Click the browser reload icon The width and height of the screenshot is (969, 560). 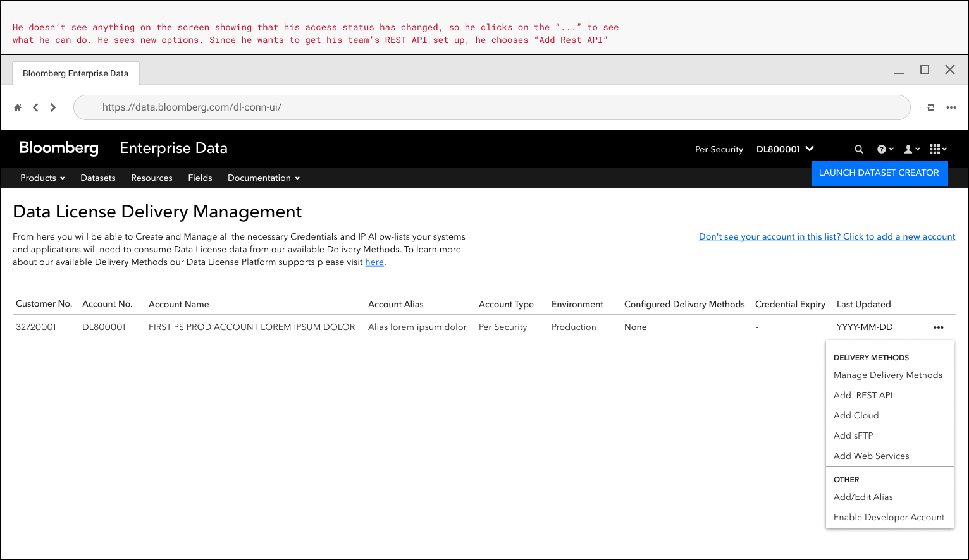point(931,107)
